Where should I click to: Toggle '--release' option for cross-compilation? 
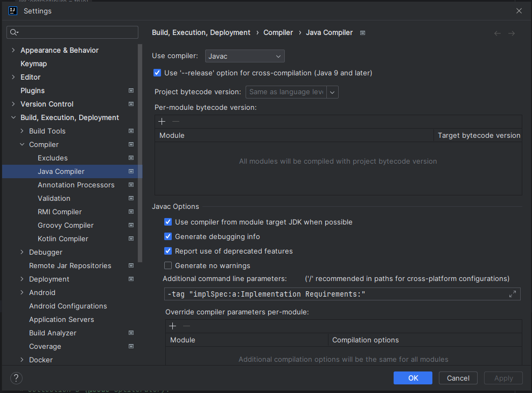157,73
